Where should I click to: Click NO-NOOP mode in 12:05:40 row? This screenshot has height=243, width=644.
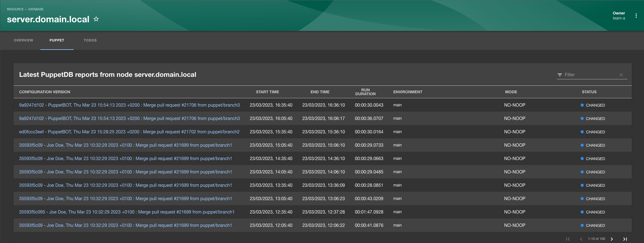515,225
